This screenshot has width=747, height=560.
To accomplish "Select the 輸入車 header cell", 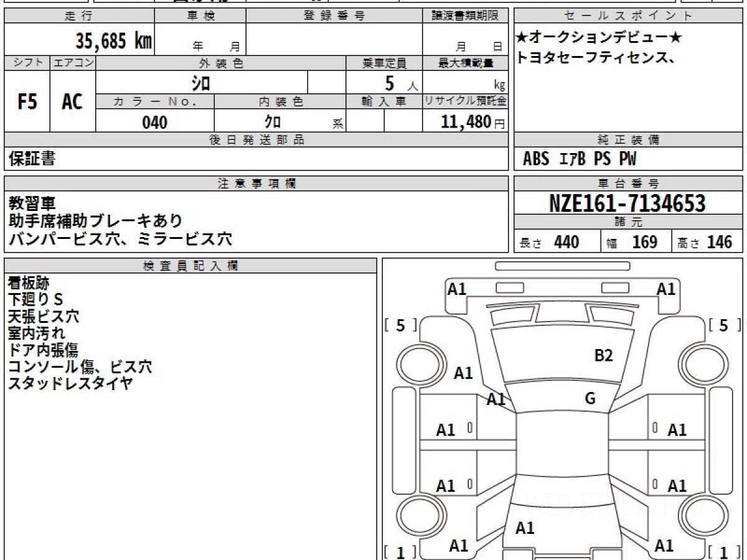I will 384,101.
